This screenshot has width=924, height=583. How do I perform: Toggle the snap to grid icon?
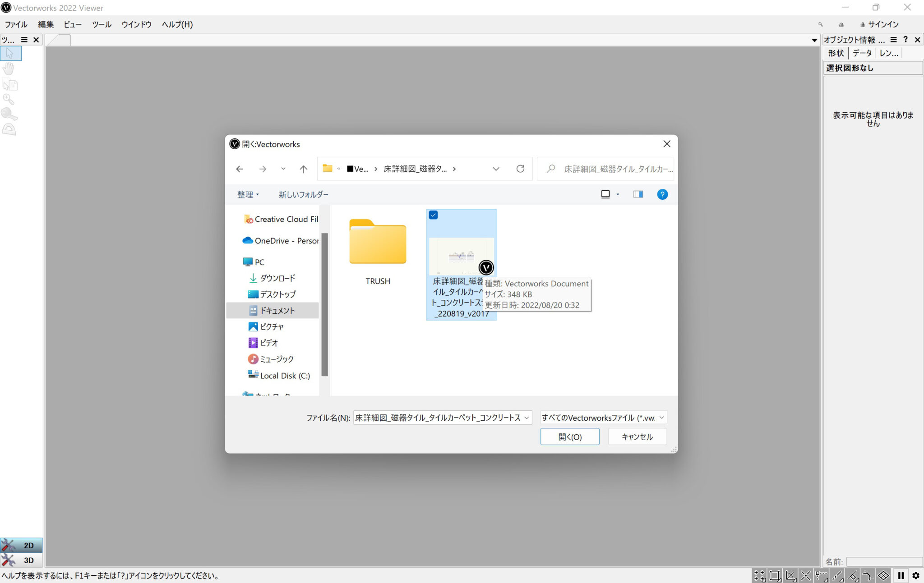[759, 576]
